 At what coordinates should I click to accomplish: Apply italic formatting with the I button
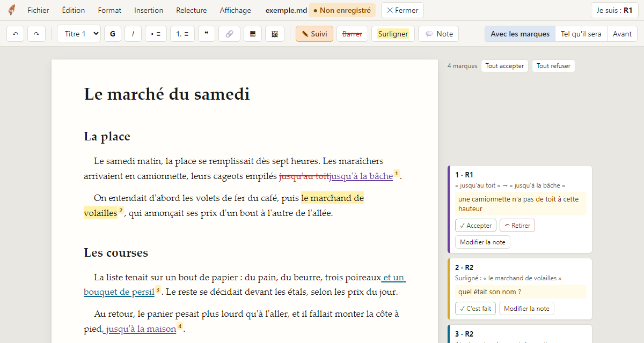pyautogui.click(x=133, y=34)
